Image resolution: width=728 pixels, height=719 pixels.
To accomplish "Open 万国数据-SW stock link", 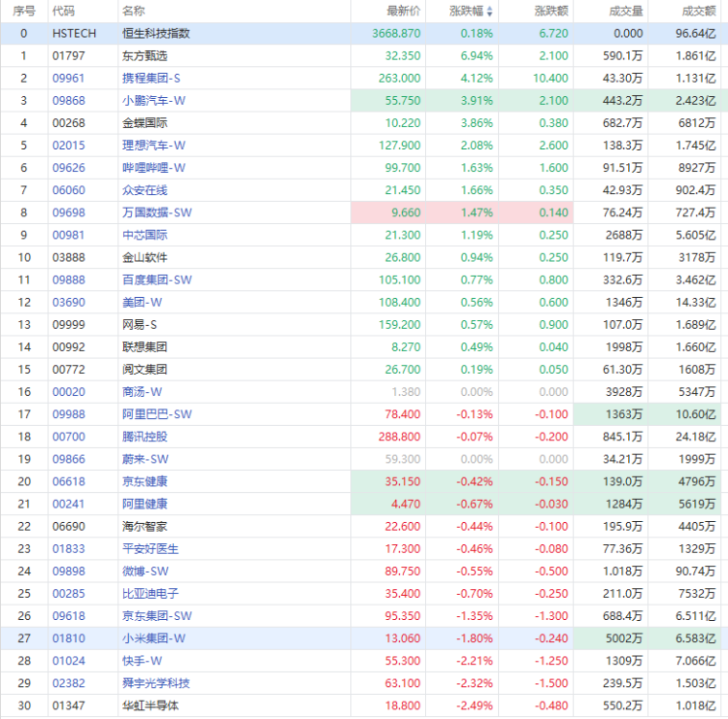I will [157, 212].
